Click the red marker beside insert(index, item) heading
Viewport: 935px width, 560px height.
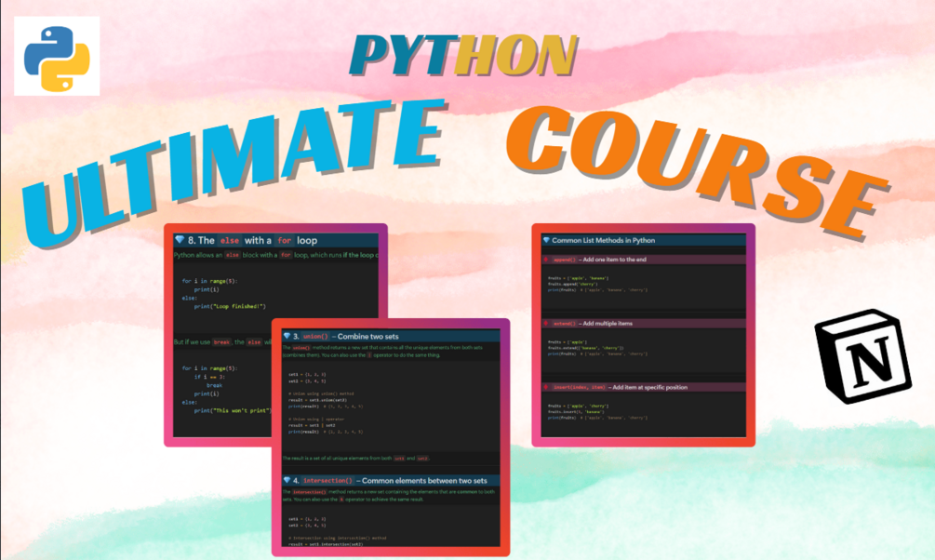pos(545,387)
